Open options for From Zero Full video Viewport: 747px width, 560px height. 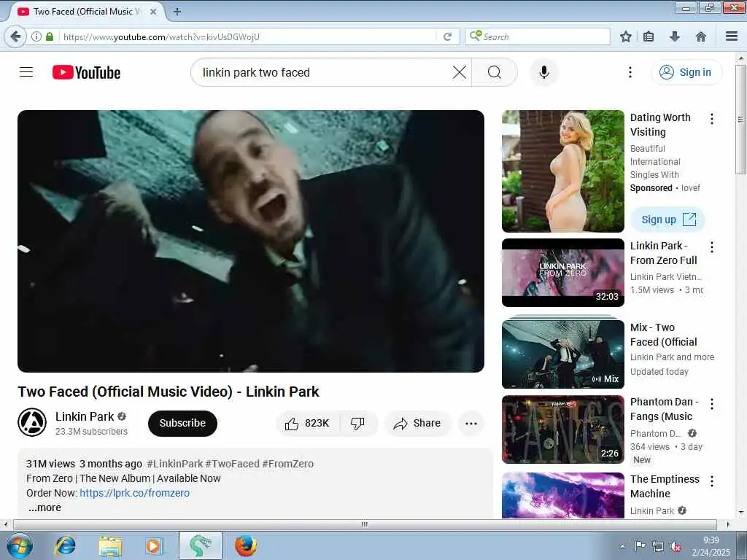712,247
